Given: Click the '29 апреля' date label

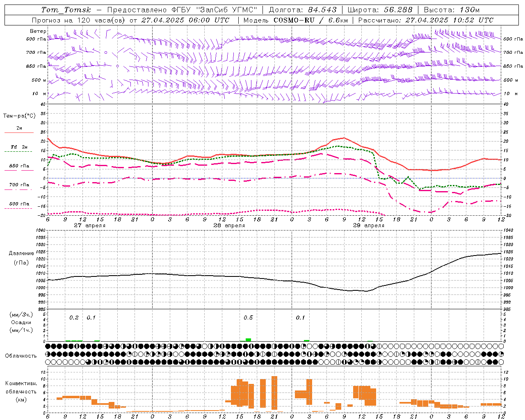Looking at the screenshot, I should coord(369,226).
